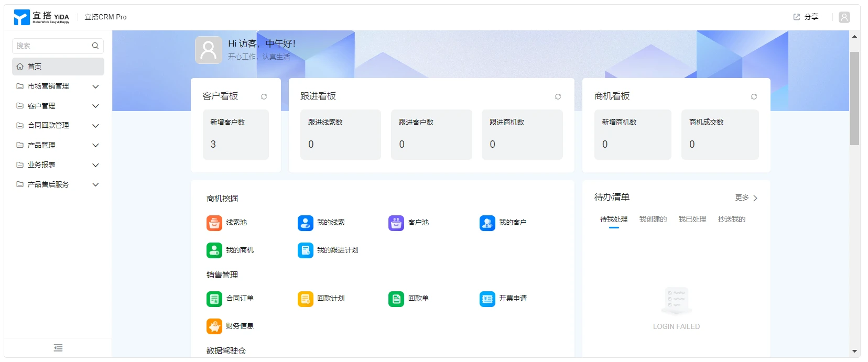This screenshot has width=868, height=362.
Task: Click the 分享 share button
Action: (x=806, y=17)
